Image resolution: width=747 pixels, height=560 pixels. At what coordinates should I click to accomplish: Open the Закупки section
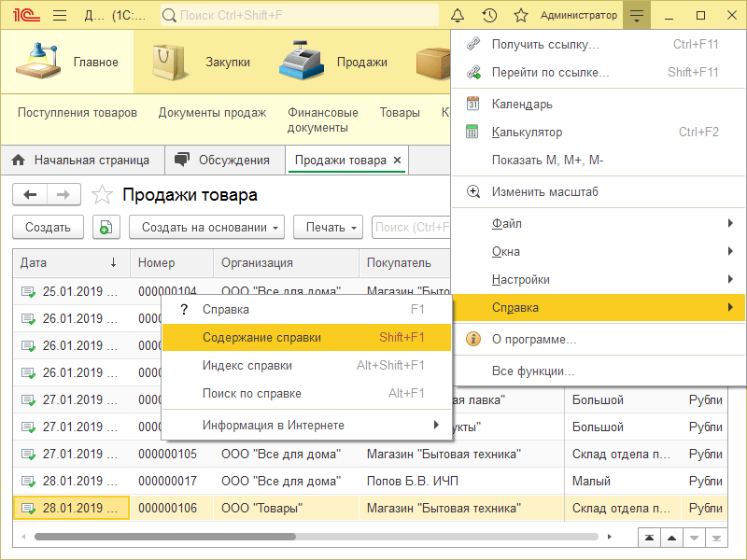click(x=201, y=62)
